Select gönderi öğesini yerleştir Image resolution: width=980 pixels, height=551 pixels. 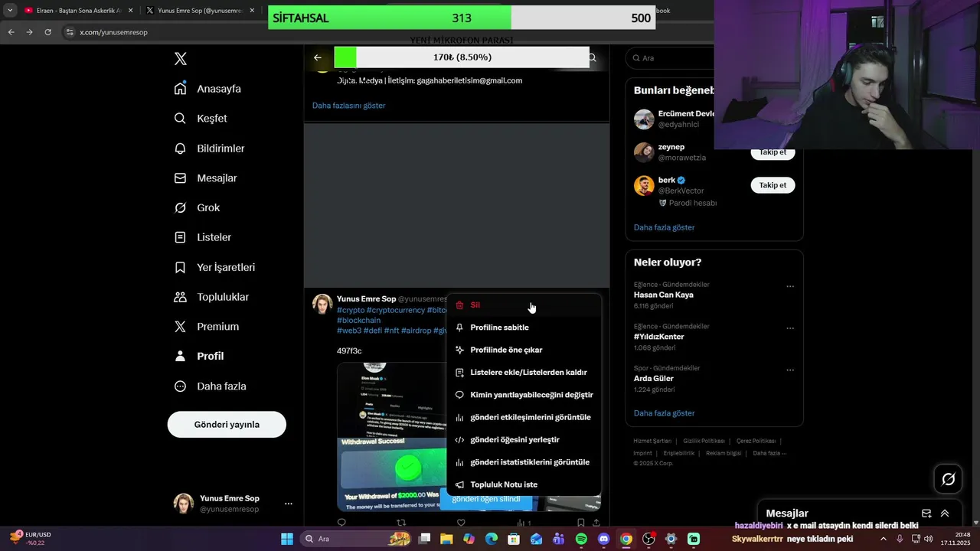(x=524, y=440)
